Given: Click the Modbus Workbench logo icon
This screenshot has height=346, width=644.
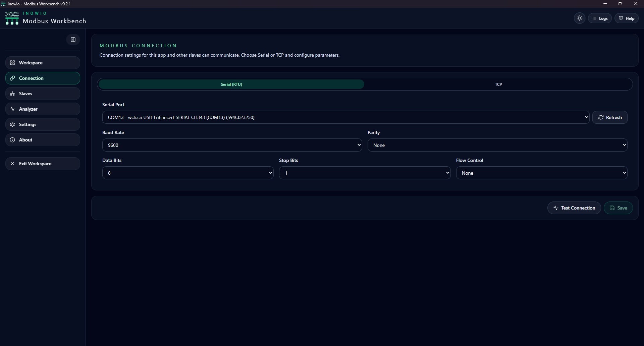Looking at the screenshot, I should click(x=12, y=18).
